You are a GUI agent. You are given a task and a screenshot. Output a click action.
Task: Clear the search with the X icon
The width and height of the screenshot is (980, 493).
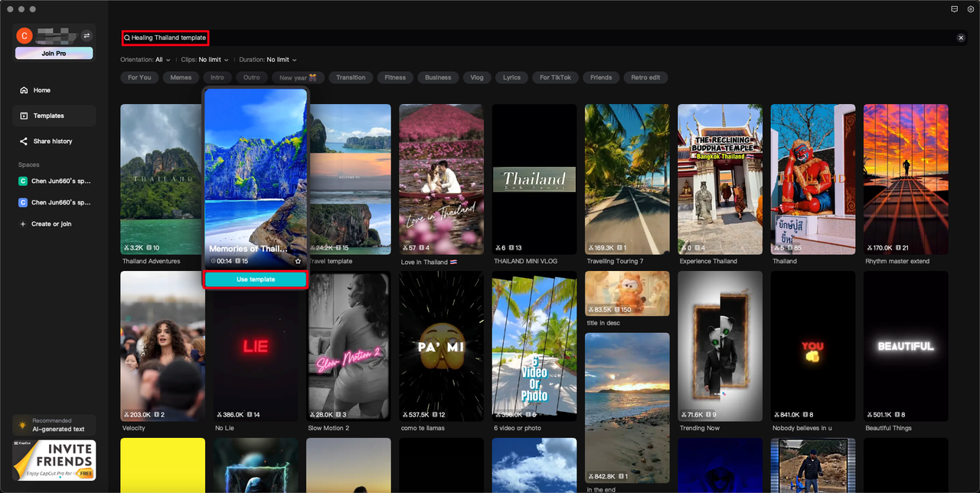pos(961,38)
